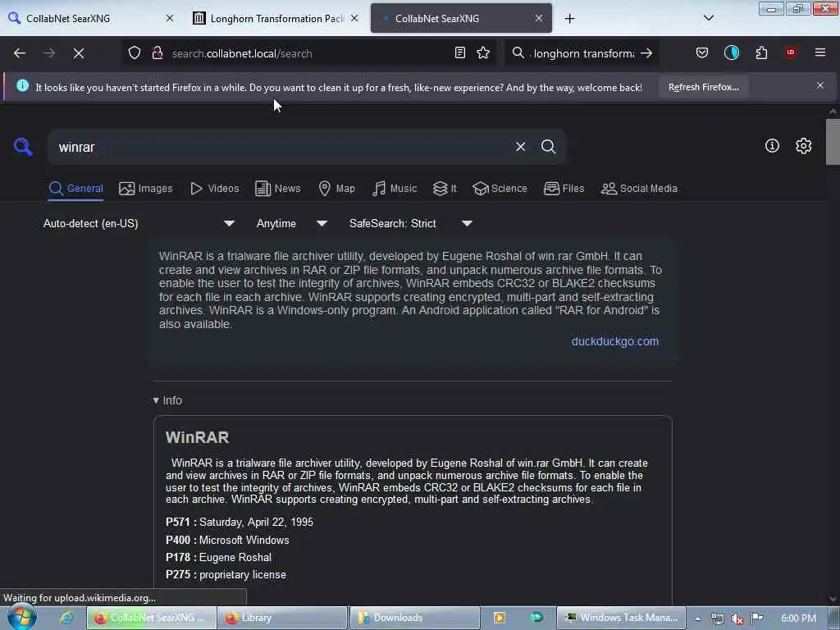Click the longhorn transform search box
Image resolution: width=840 pixels, height=630 pixels.
click(x=583, y=53)
